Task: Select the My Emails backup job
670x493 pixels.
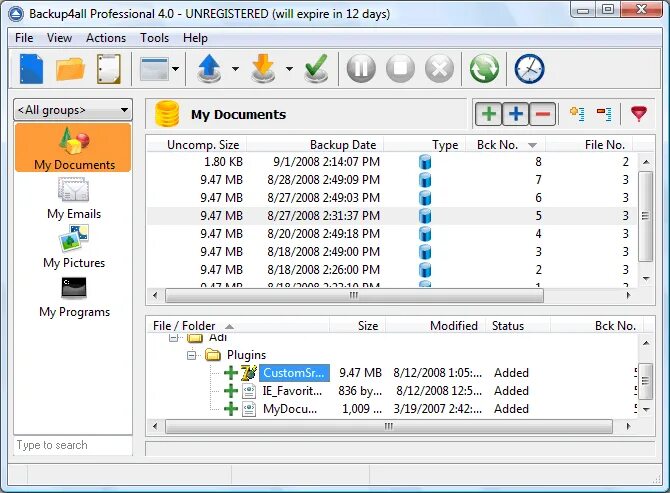Action: pos(74,198)
